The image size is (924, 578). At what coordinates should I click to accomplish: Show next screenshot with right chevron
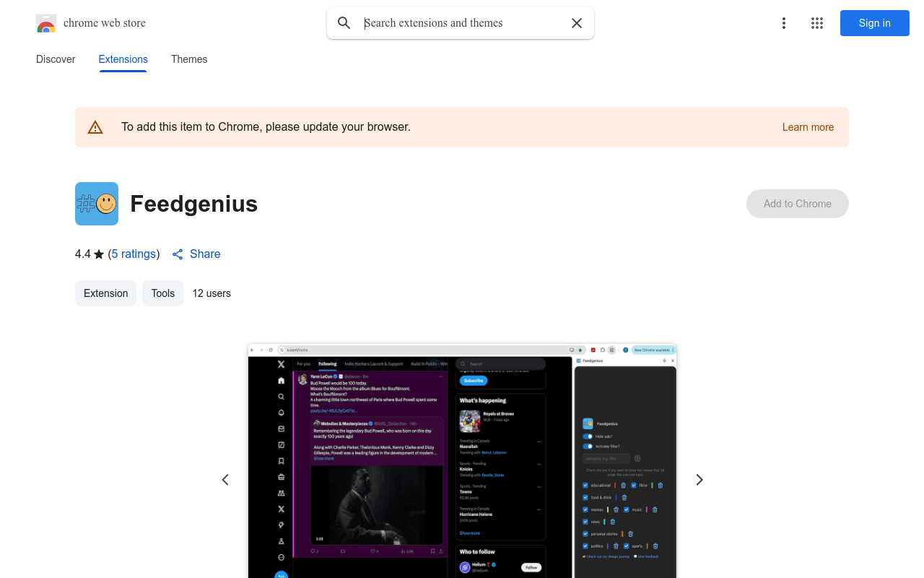[699, 480]
